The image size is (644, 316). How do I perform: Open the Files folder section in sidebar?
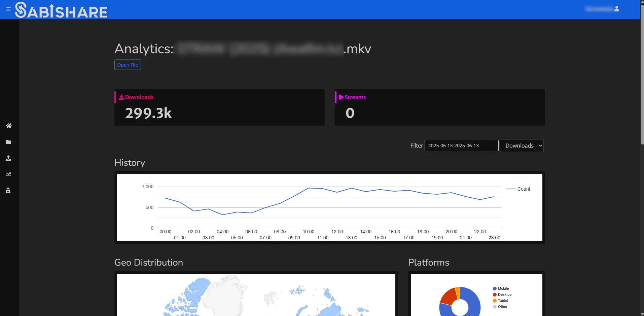point(9,142)
